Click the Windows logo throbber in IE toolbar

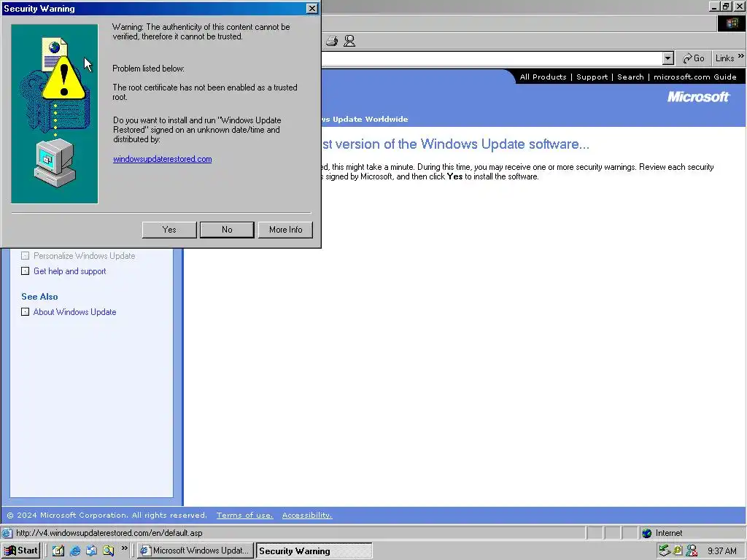point(732,23)
